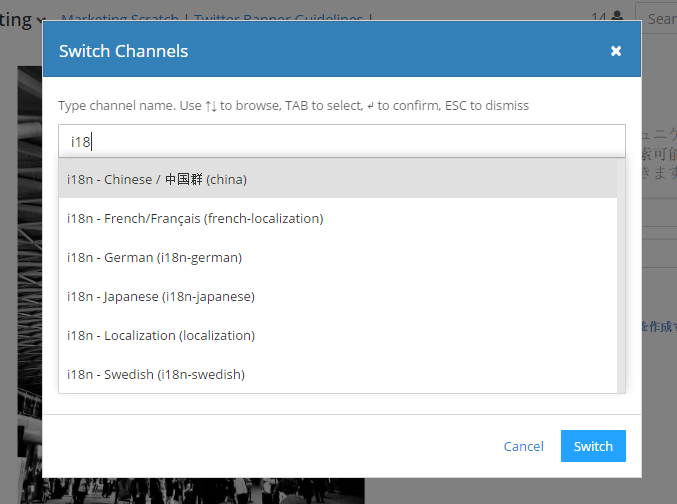677x504 pixels.
Task: Click the Cancel link
Action: pos(523,446)
